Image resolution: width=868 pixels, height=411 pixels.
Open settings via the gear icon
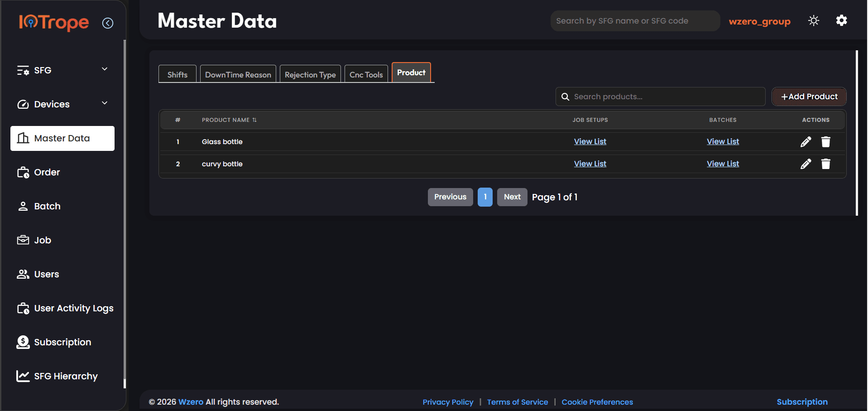click(x=841, y=20)
